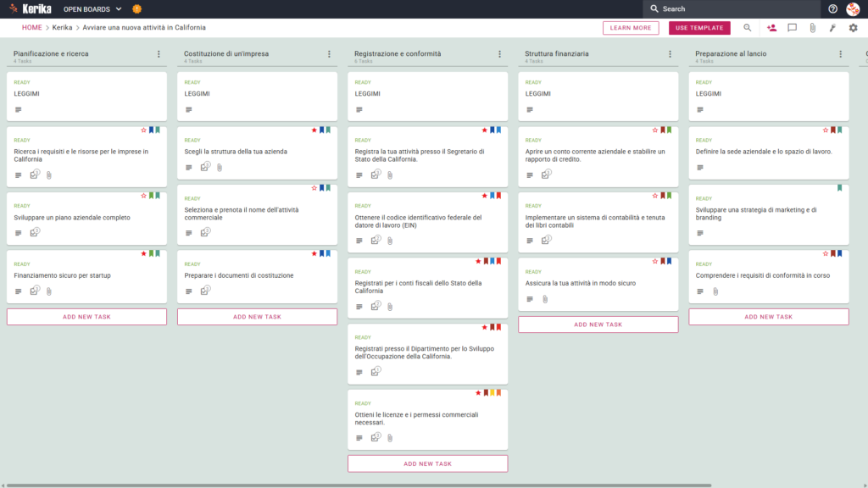Image resolution: width=868 pixels, height=488 pixels.
Task: Add new task in Struttura finanziaria
Action: coord(598,324)
